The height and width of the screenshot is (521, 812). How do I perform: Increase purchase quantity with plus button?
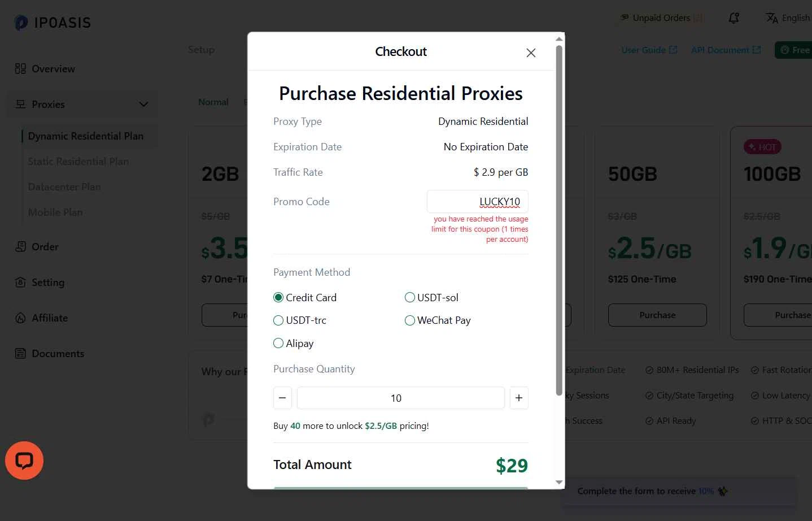tap(519, 398)
